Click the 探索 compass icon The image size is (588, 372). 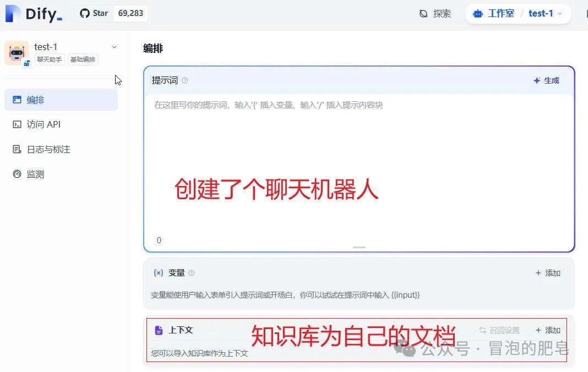point(423,14)
